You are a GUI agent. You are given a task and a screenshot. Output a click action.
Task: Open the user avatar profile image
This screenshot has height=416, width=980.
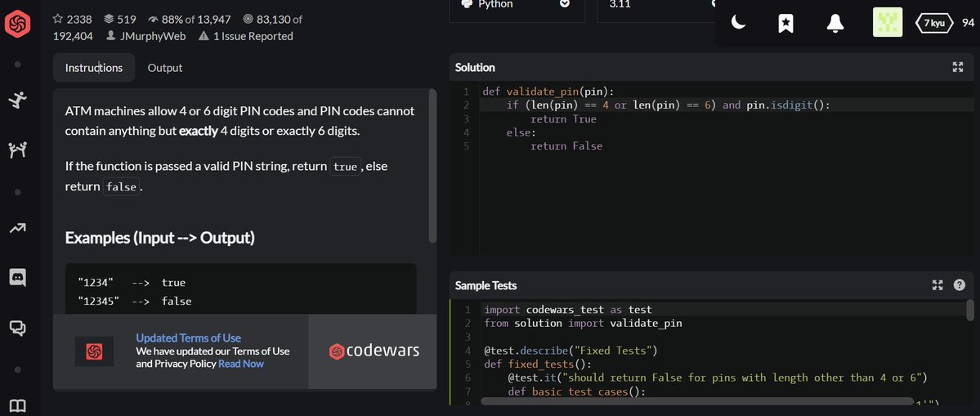tap(888, 23)
